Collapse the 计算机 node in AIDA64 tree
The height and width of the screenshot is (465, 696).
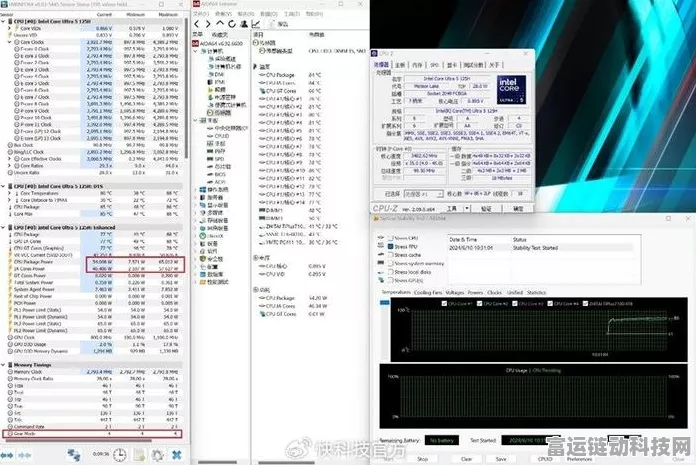[x=196, y=51]
